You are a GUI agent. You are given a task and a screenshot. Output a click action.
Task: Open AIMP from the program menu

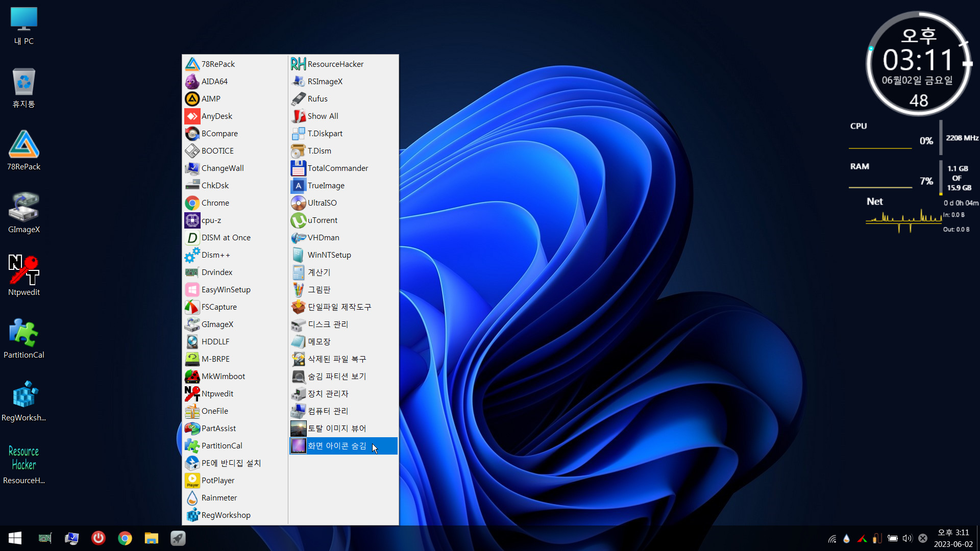point(235,99)
